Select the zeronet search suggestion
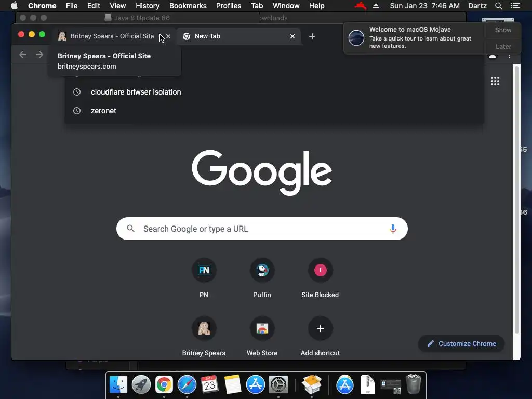Viewport: 532px width, 399px height. point(274,111)
